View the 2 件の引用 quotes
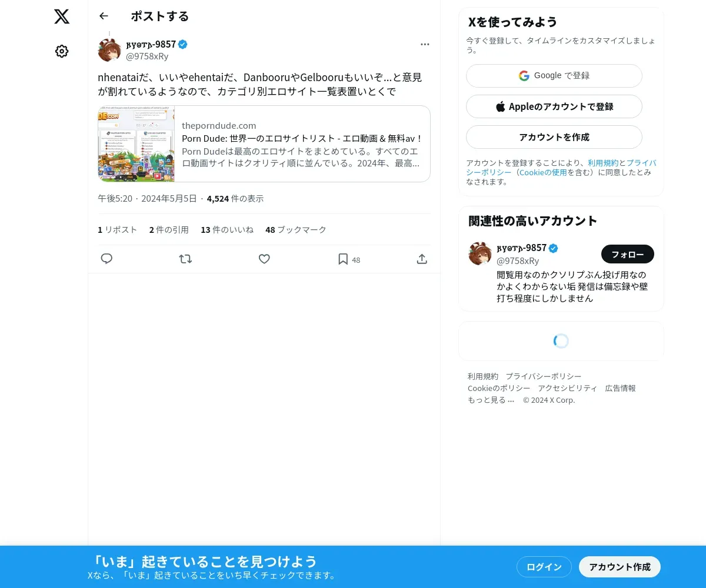 coord(169,230)
